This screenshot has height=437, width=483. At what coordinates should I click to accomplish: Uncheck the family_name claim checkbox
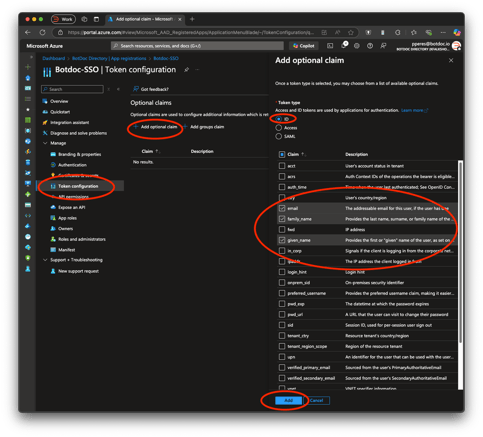tap(282, 219)
